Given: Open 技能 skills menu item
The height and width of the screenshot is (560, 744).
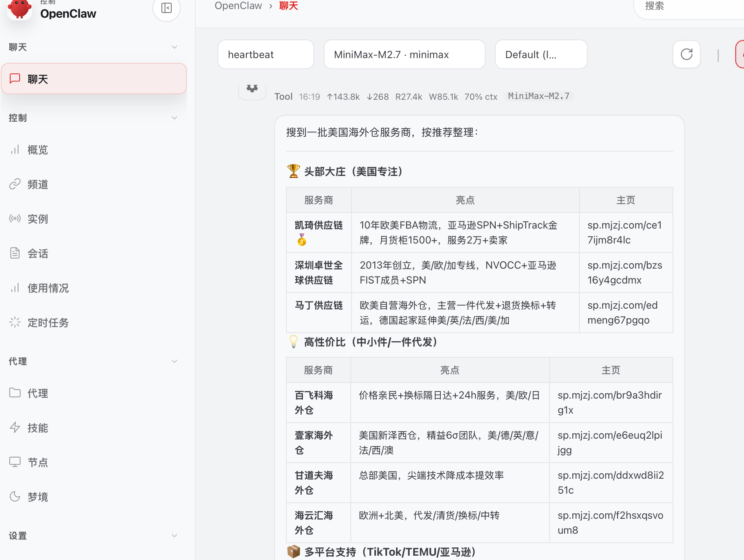Looking at the screenshot, I should tap(38, 428).
